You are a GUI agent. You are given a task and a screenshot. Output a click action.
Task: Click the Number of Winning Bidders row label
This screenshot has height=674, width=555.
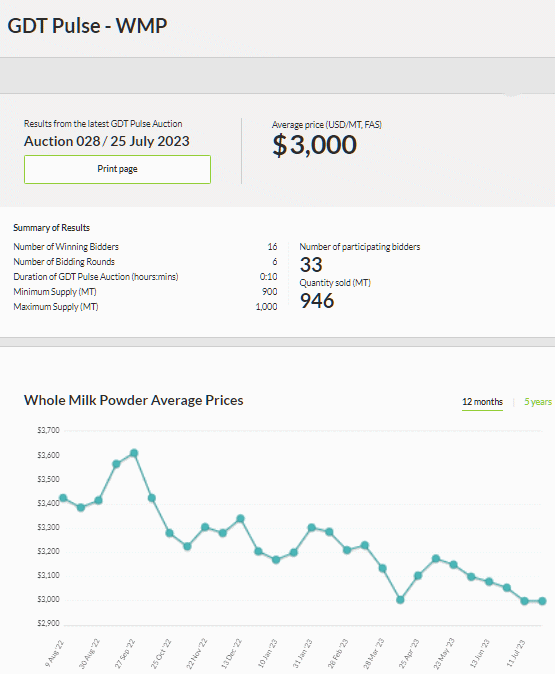pos(66,247)
